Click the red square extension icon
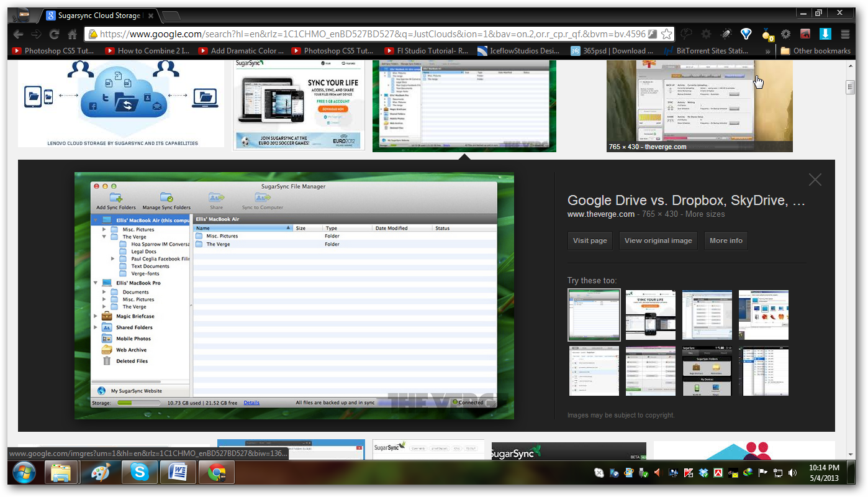This screenshot has height=497, width=868. (x=805, y=34)
